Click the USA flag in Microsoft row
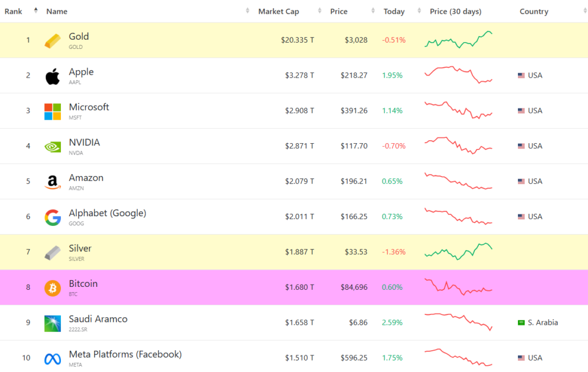The height and width of the screenshot is (372, 588). (521, 111)
